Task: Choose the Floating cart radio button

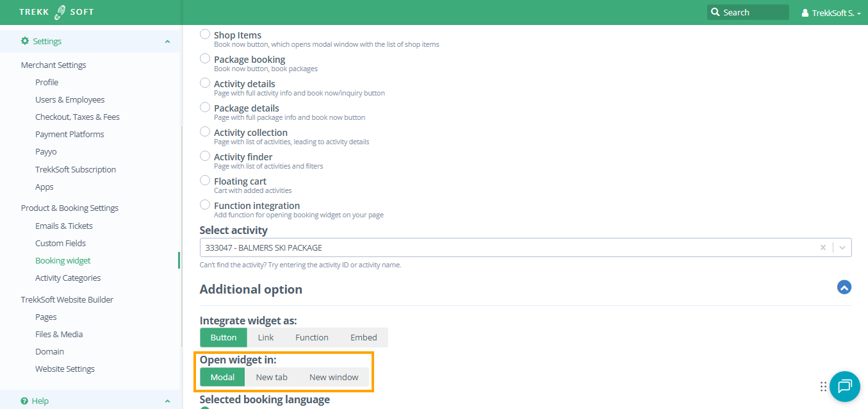Action: click(205, 181)
